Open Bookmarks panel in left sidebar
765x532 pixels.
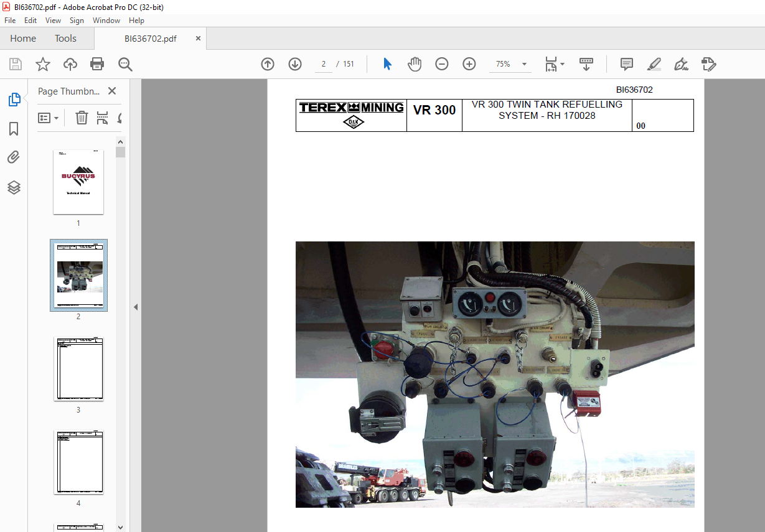[x=14, y=129]
